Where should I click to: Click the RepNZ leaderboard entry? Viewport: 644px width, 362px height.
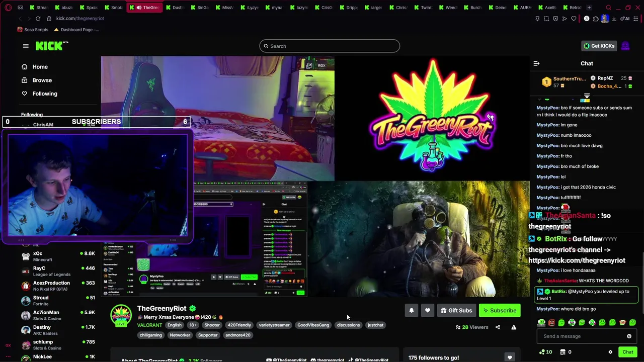click(x=611, y=78)
